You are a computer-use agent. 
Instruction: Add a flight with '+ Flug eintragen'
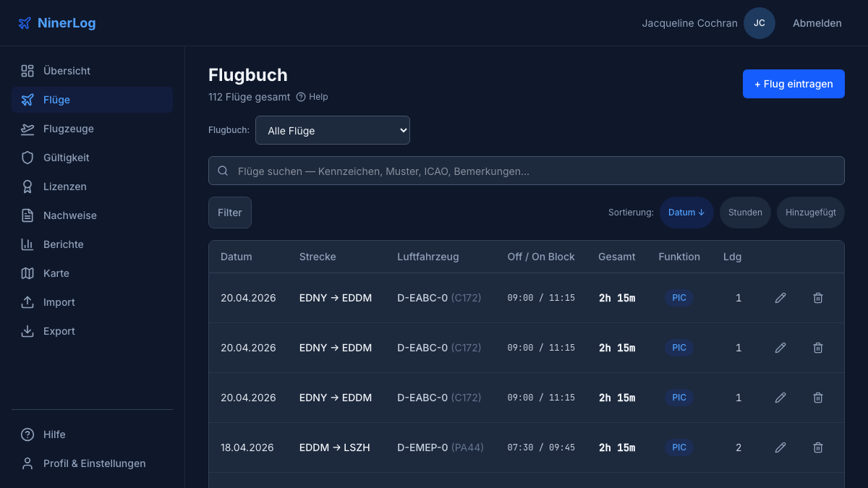click(x=793, y=84)
